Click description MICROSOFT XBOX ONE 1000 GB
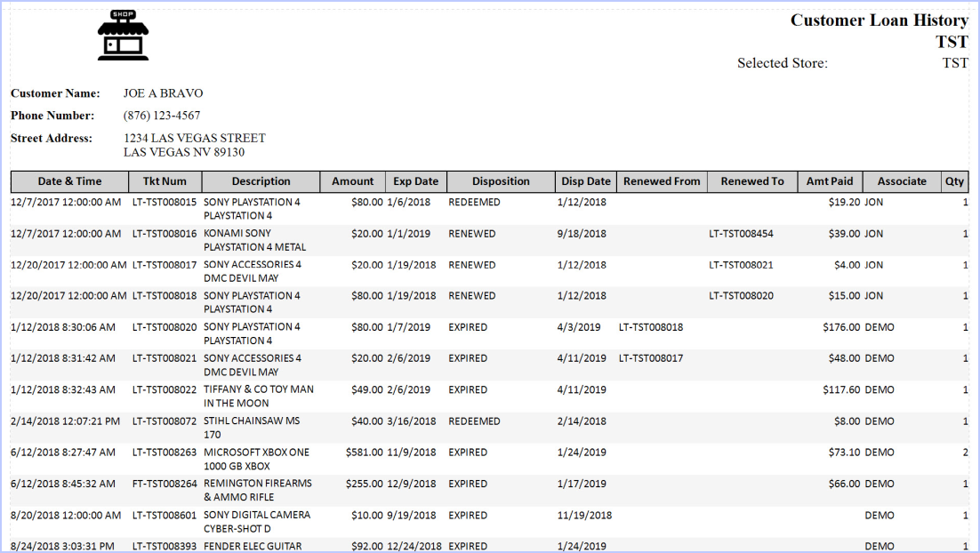 point(256,459)
